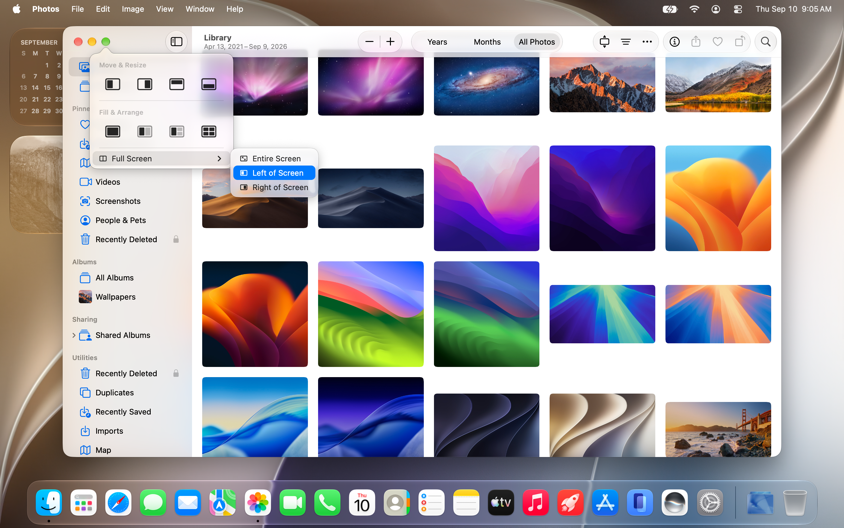Open Maps from the Dock
The width and height of the screenshot is (844, 528).
click(x=222, y=503)
